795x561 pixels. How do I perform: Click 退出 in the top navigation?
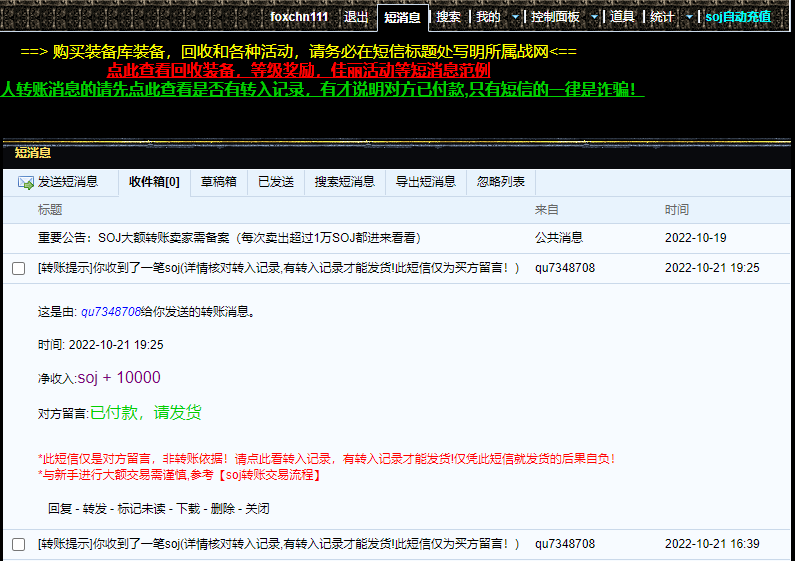tap(356, 17)
